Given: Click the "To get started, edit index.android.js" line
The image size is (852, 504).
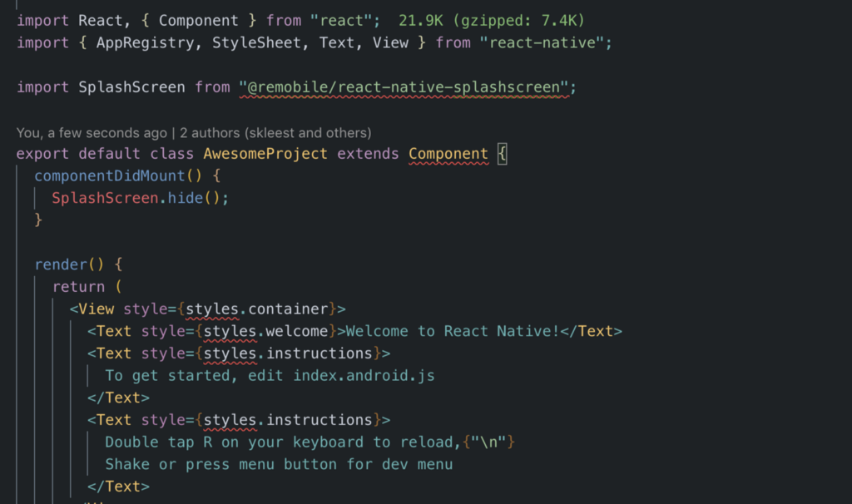Looking at the screenshot, I should coord(270,375).
